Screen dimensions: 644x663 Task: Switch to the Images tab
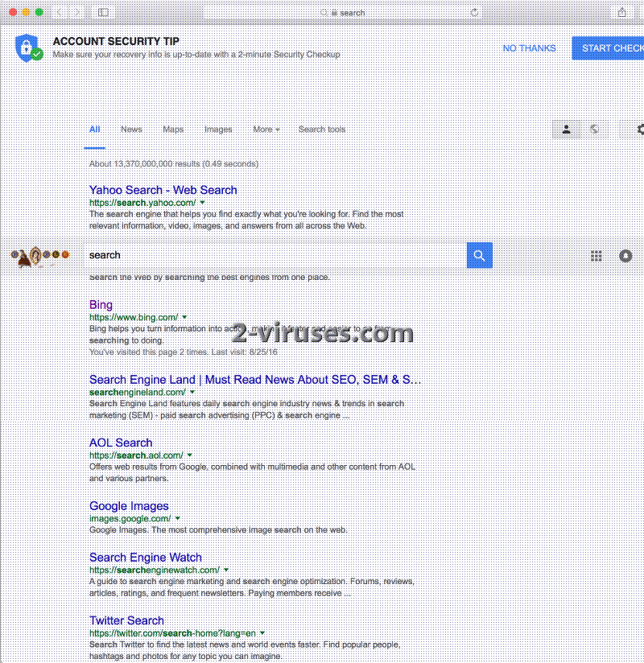pyautogui.click(x=218, y=130)
